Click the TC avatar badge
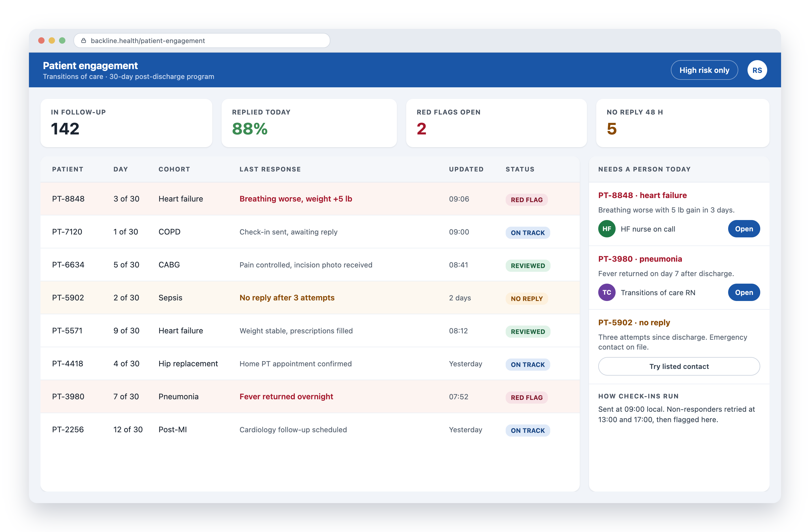The image size is (810, 532). click(x=606, y=293)
